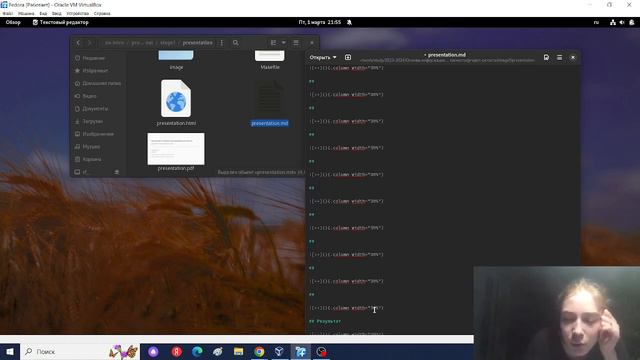
Task: Click the presentation.md title in the editor header
Action: coord(447,55)
